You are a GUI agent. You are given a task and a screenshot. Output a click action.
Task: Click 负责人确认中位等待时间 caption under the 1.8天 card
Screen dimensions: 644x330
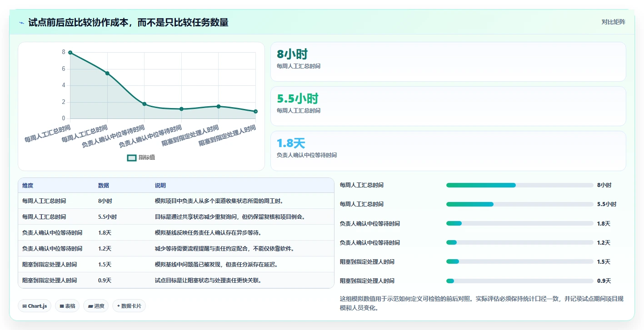click(x=307, y=155)
